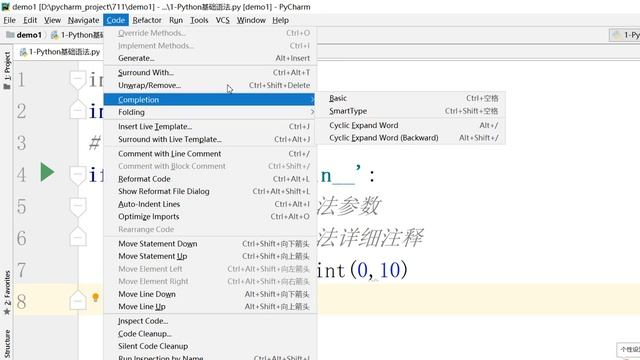
Task: Open the Window menu
Action: point(251,20)
